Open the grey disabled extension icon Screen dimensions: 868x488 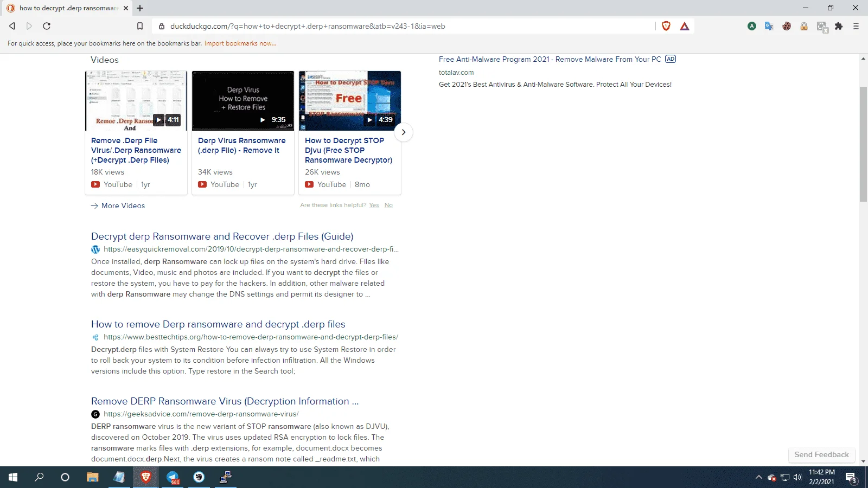tap(822, 27)
